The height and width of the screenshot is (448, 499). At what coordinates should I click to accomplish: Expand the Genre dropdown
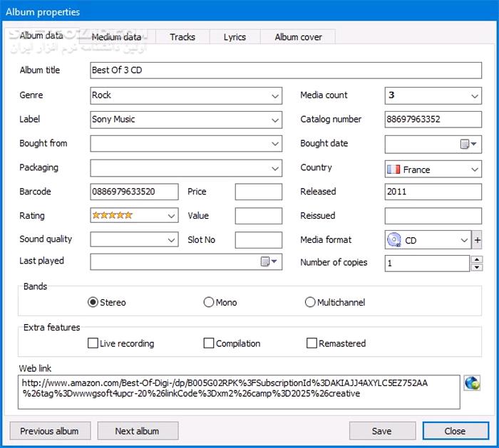(275, 95)
